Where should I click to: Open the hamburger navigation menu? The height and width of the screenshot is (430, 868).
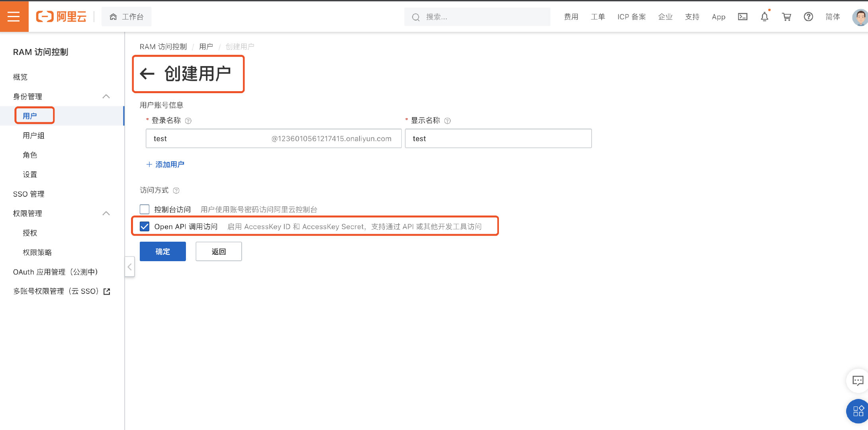click(x=14, y=16)
